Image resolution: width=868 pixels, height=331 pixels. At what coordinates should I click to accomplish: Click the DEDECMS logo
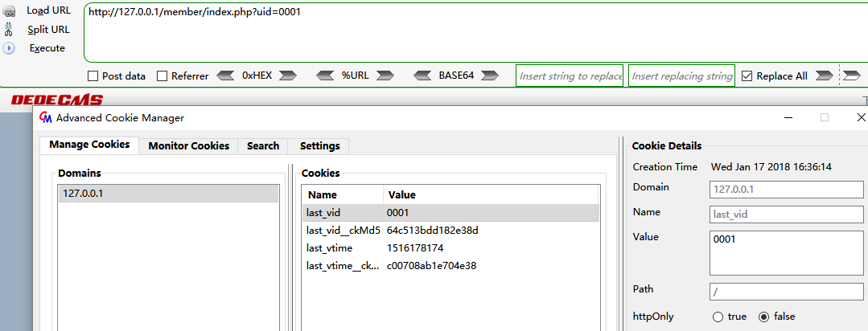coord(57,100)
